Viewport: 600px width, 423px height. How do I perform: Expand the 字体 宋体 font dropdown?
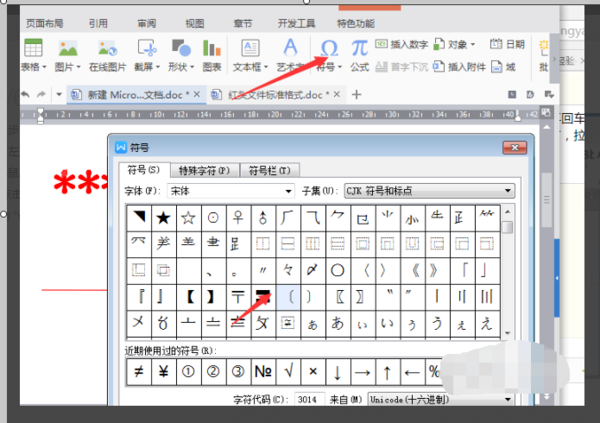pos(288,191)
